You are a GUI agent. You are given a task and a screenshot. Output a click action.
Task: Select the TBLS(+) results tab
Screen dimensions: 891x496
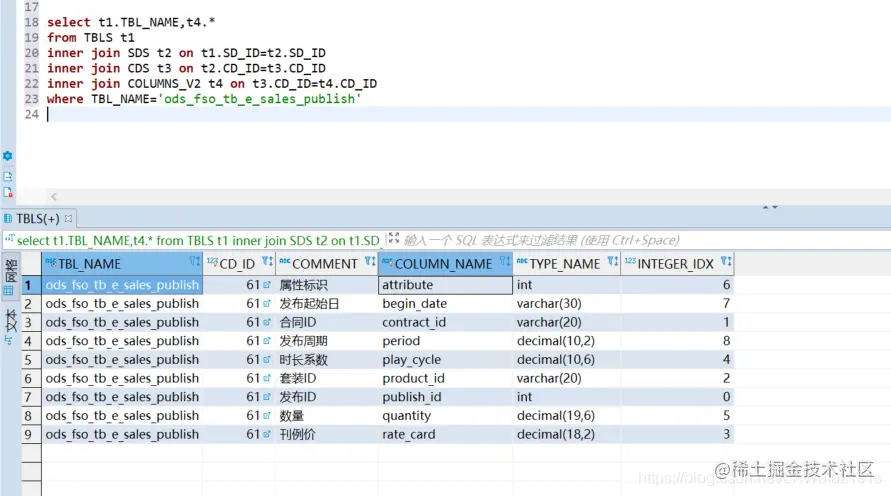pyautogui.click(x=38, y=218)
